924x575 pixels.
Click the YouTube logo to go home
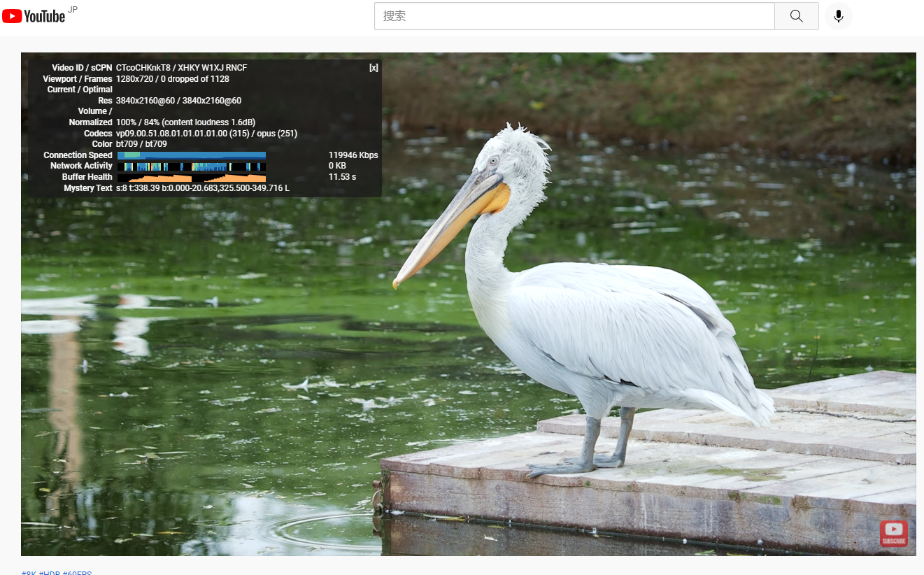(34, 16)
